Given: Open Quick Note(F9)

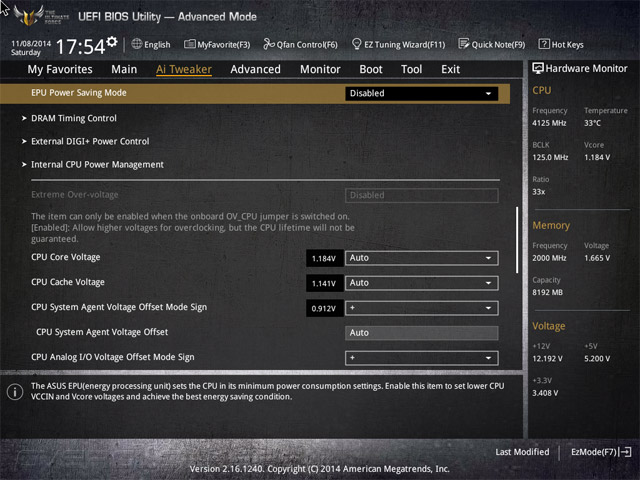Looking at the screenshot, I should [x=491, y=44].
